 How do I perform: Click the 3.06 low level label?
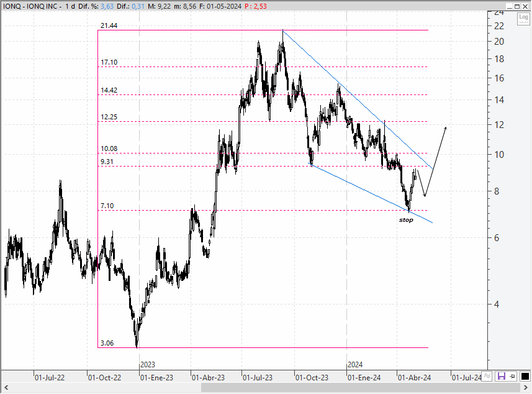click(107, 343)
